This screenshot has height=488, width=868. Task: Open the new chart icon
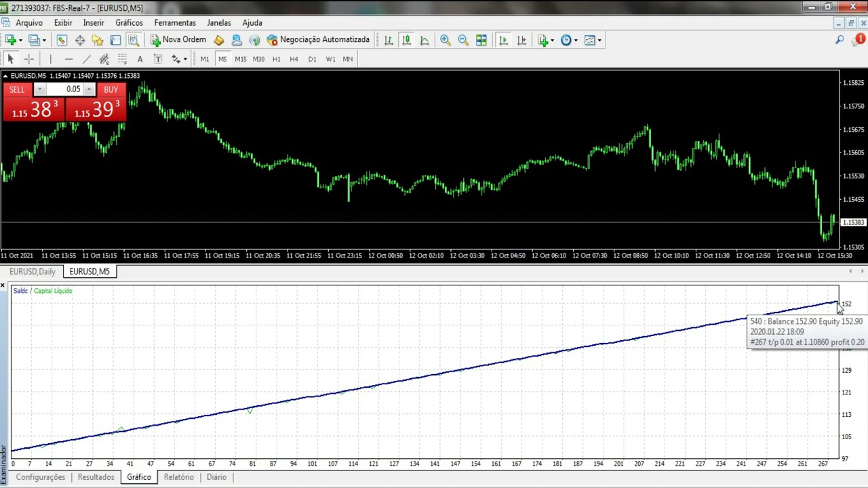pyautogui.click(x=10, y=40)
